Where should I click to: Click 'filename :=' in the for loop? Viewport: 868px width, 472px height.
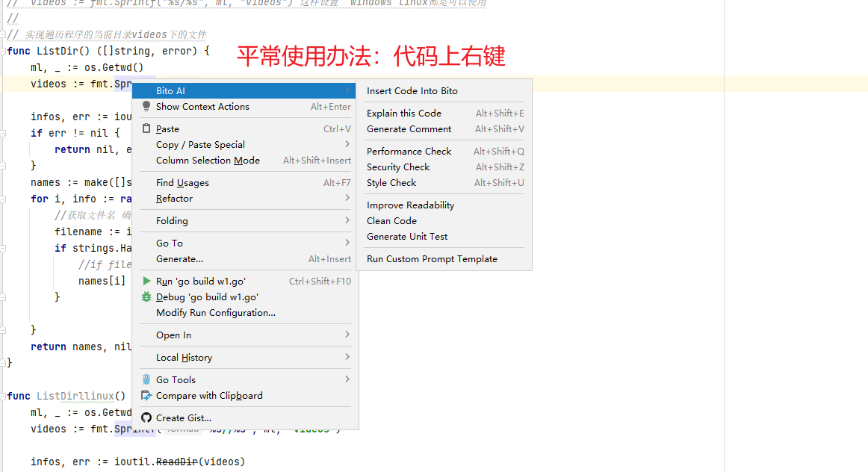[87, 232]
